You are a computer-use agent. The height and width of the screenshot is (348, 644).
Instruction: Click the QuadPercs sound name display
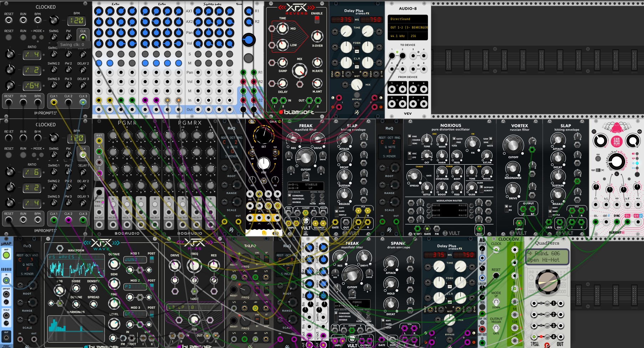click(547, 257)
